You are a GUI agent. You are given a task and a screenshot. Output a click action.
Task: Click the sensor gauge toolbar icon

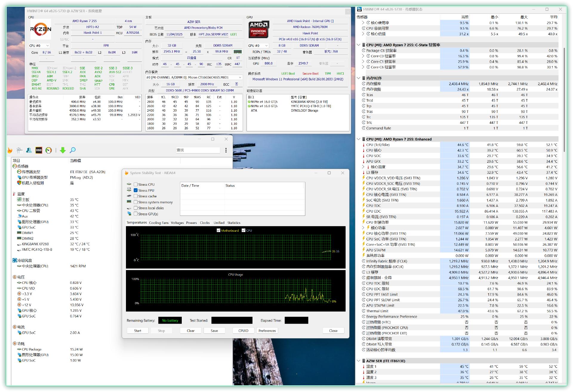[49, 150]
